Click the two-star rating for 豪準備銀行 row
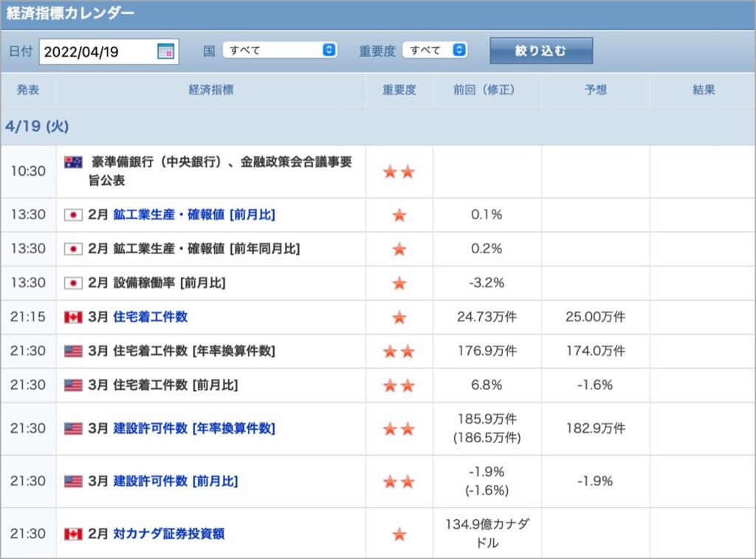Screen dimensions: 756x559 [x=399, y=172]
